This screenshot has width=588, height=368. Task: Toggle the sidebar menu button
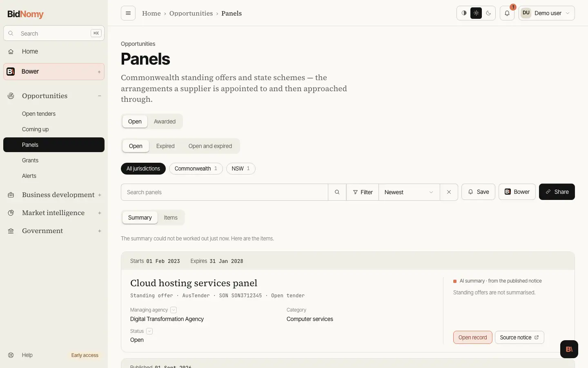click(128, 13)
